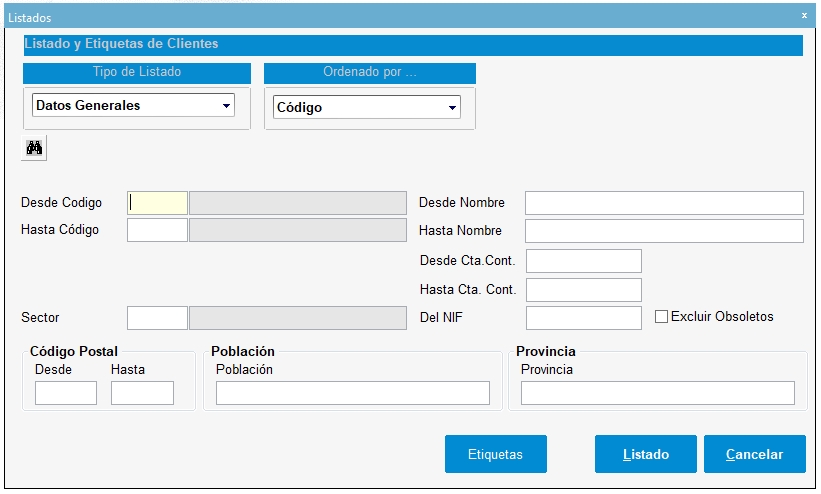This screenshot has height=494, width=821.
Task: Select the Provincia text field
Action: tap(657, 393)
